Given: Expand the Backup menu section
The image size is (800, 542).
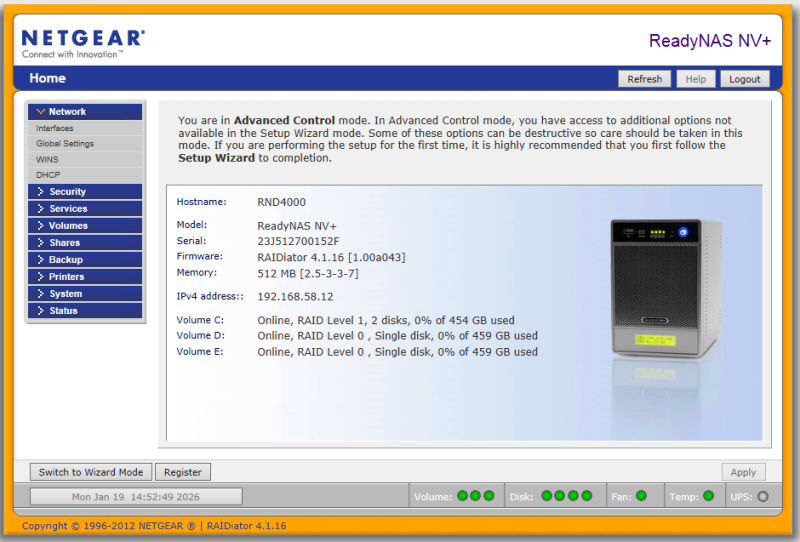Looking at the screenshot, I should 85,260.
